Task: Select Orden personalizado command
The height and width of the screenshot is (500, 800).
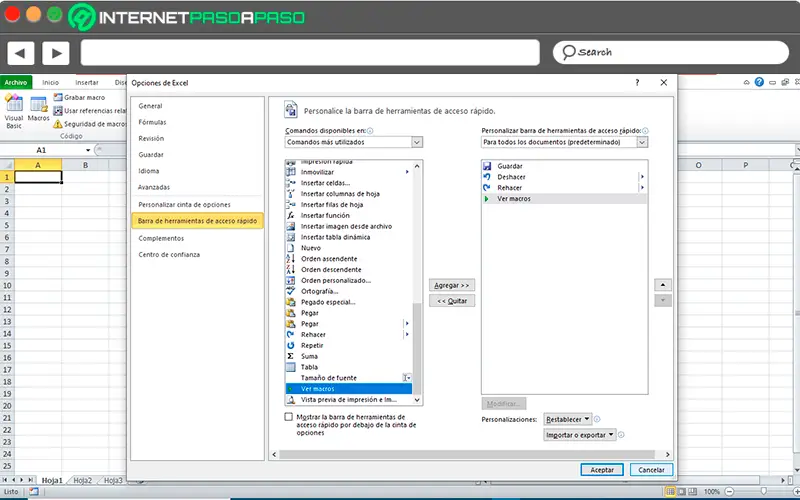Action: pos(348,281)
